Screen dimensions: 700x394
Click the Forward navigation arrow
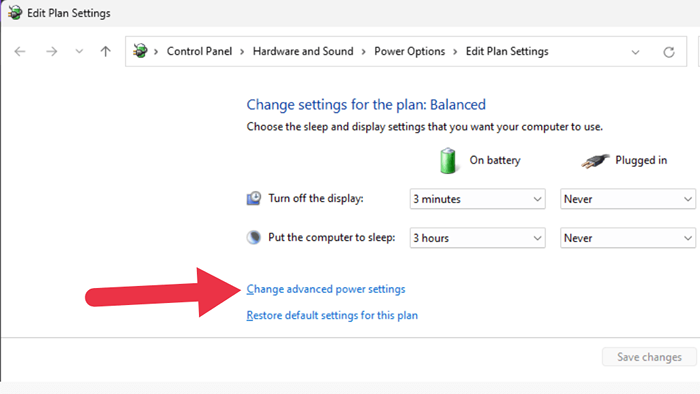[51, 52]
